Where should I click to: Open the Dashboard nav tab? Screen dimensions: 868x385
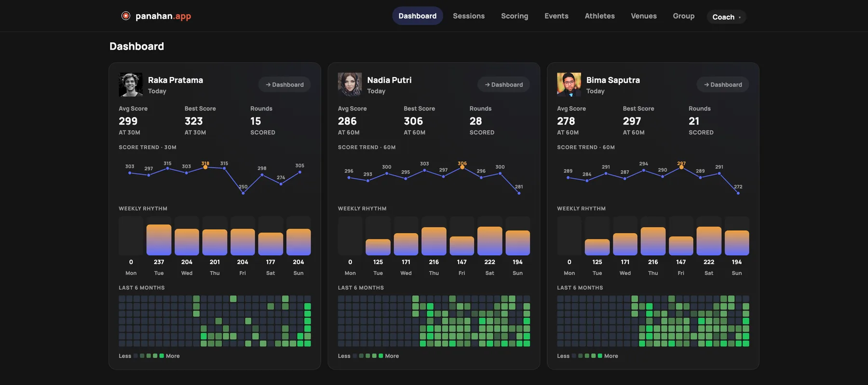coord(418,16)
